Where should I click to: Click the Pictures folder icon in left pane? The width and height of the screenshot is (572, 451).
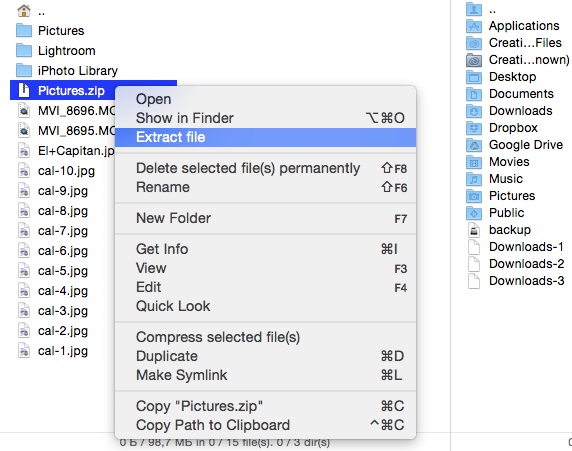tap(24, 30)
